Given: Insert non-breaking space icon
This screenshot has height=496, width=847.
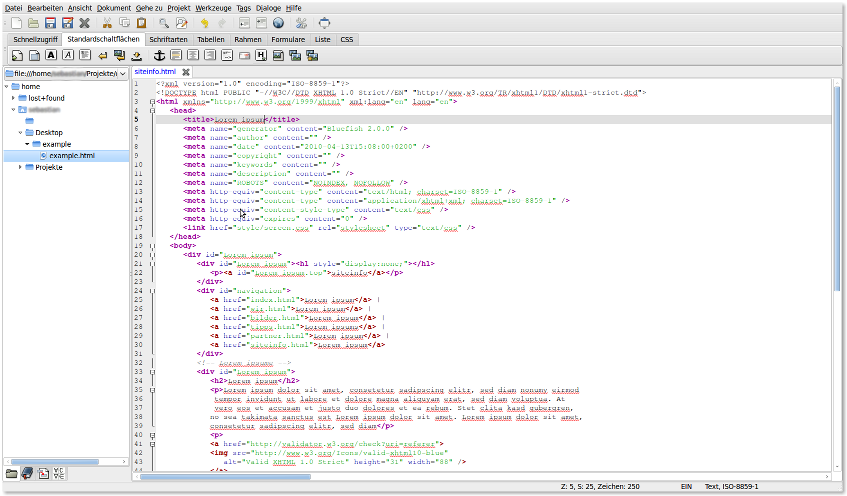Looking at the screenshot, I should [x=137, y=55].
